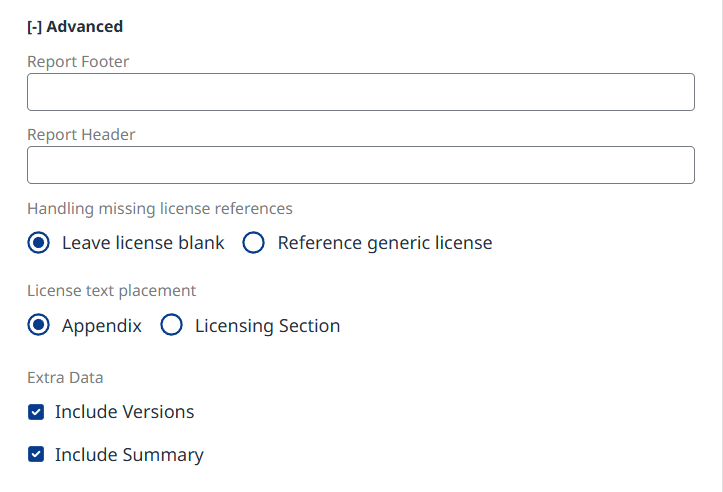Viewport: 723px width, 492px height.
Task: Click the Report Footer field label
Action: point(78,62)
